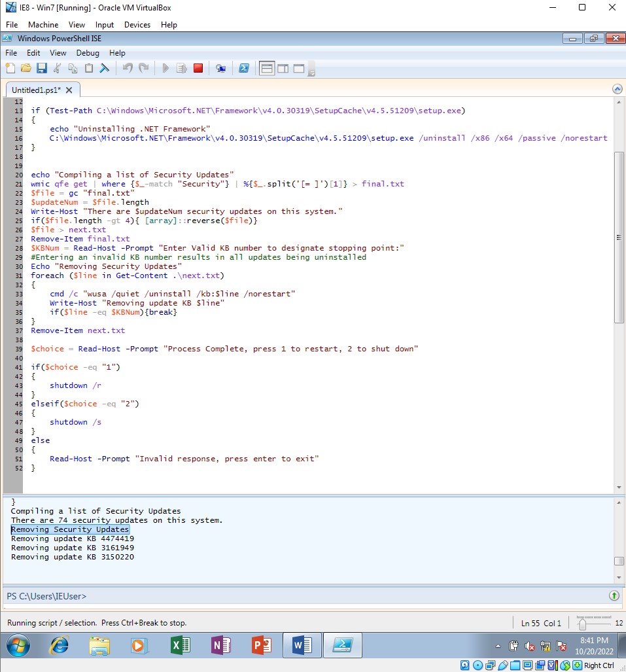
Task: Show script pane on top layout
Action: [x=266, y=68]
